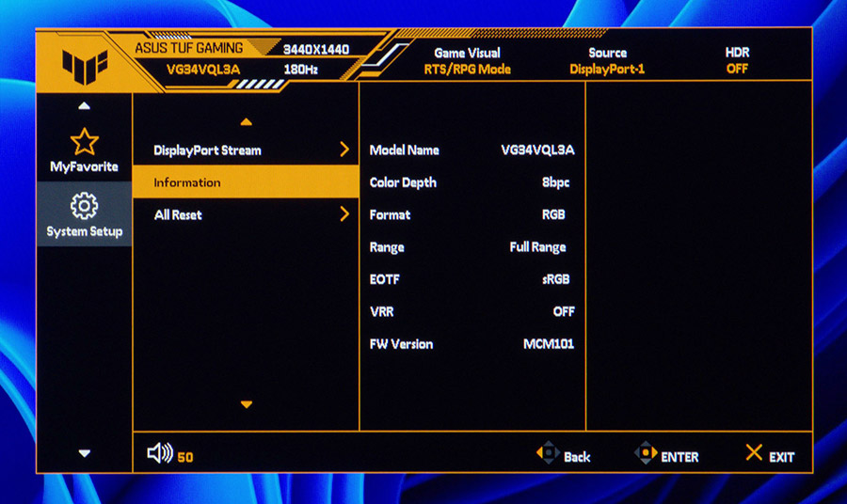Click the submenu down arrow below All Reset
Image resolution: width=847 pixels, height=504 pixels.
pyautogui.click(x=247, y=404)
